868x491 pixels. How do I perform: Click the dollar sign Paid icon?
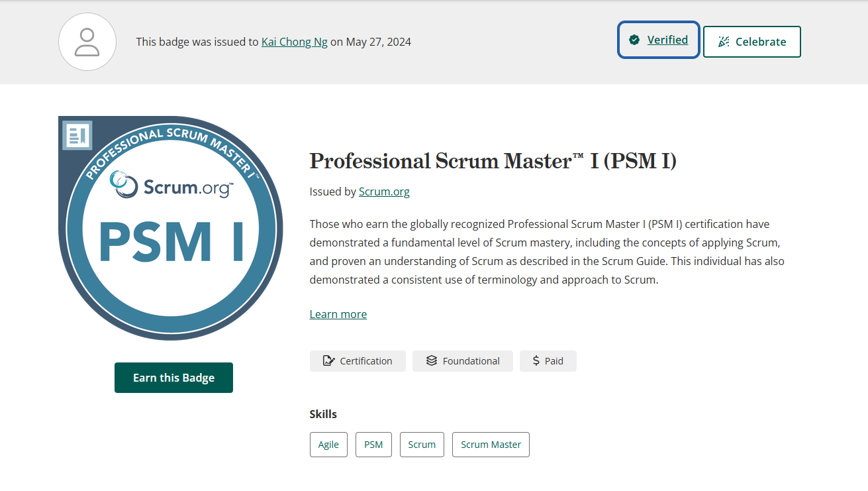[536, 361]
